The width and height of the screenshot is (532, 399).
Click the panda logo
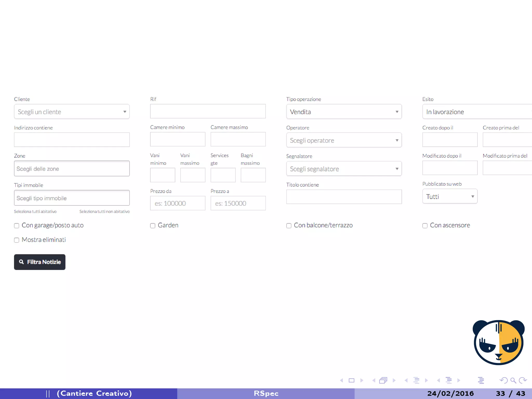click(x=498, y=342)
